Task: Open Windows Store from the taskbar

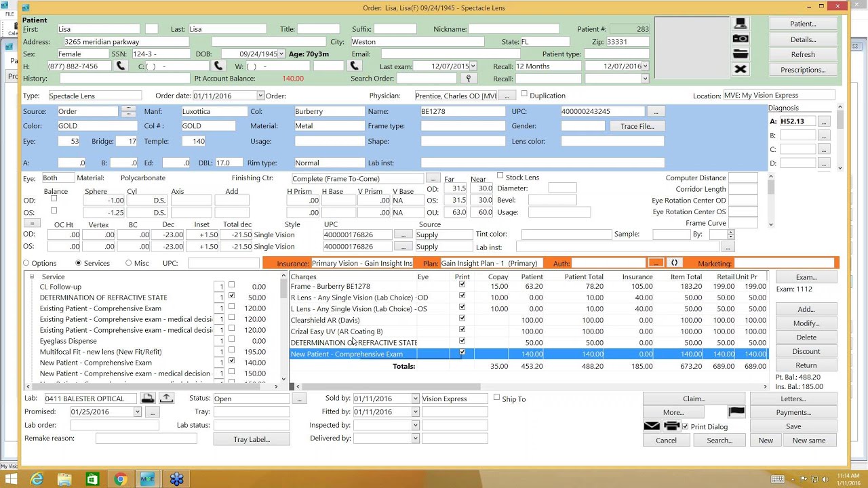Action: [x=92, y=479]
